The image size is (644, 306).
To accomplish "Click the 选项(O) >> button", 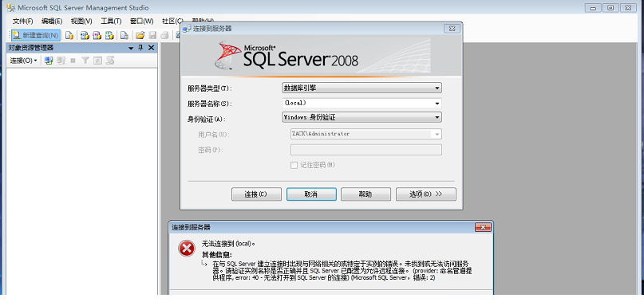I will click(426, 194).
